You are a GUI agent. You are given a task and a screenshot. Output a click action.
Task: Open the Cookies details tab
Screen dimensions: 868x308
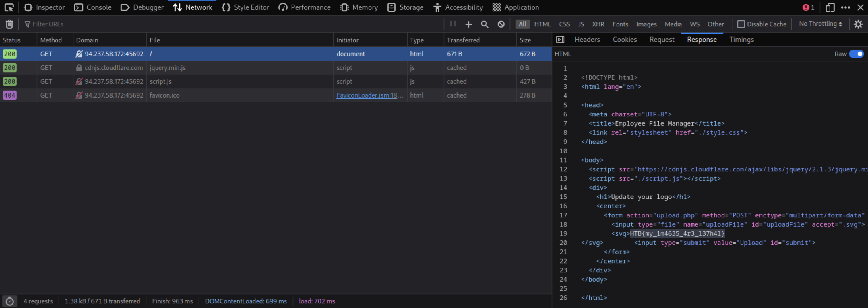click(x=624, y=39)
